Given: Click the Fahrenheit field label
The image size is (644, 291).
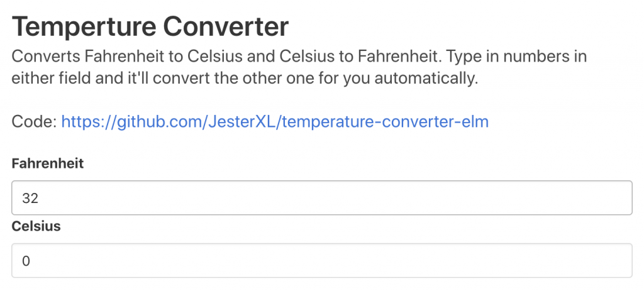Looking at the screenshot, I should point(48,163).
